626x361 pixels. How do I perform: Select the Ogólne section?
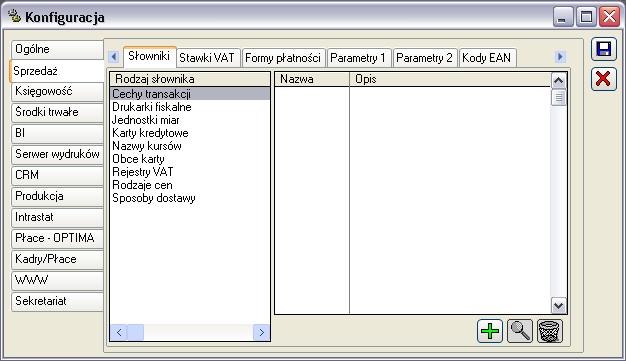(57, 50)
